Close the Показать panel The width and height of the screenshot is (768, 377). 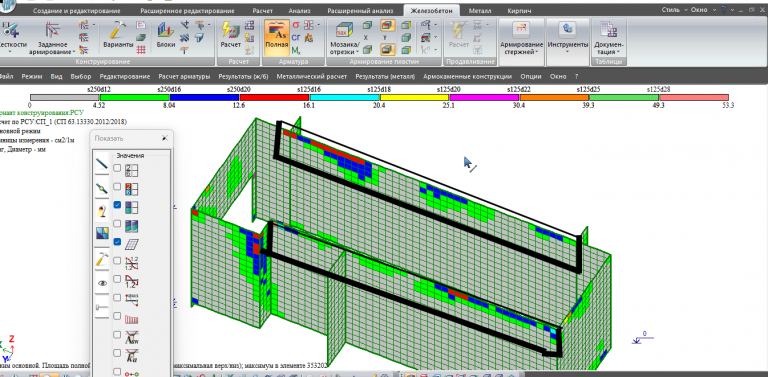165,139
